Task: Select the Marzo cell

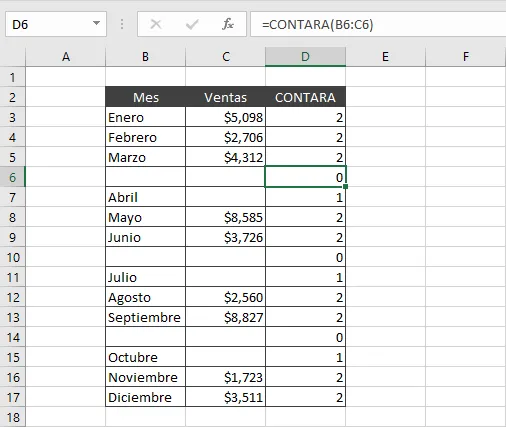Action: point(145,157)
